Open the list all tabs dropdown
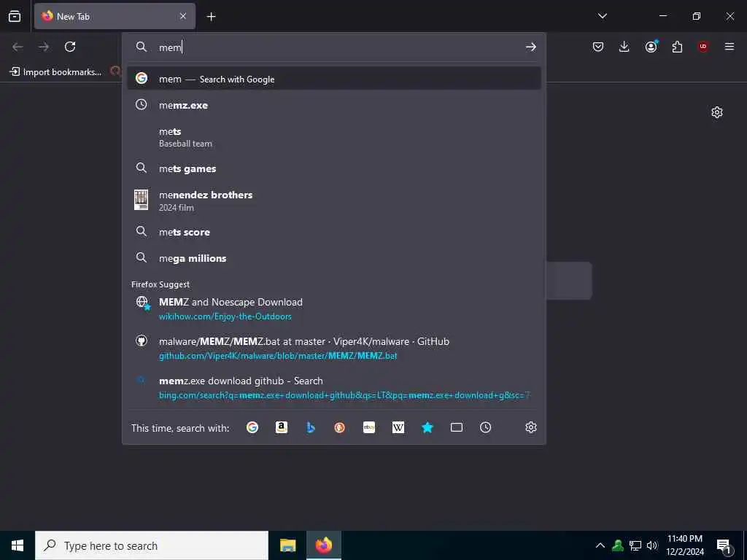The height and width of the screenshot is (560, 747). click(602, 16)
